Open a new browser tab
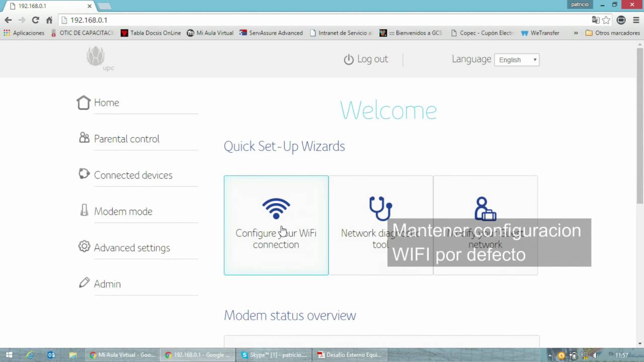Image resolution: width=644 pixels, height=362 pixels. [104, 6]
